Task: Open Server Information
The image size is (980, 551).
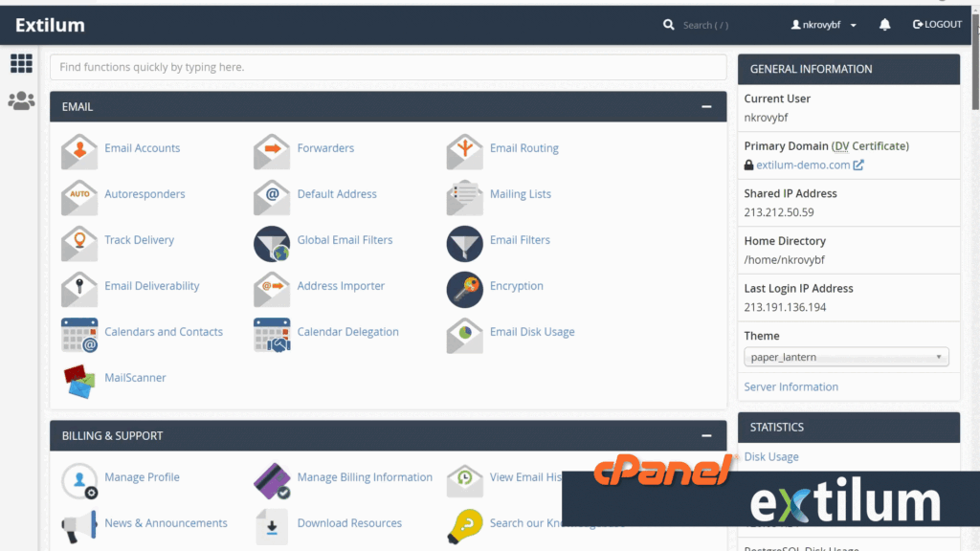Action: pyautogui.click(x=791, y=386)
